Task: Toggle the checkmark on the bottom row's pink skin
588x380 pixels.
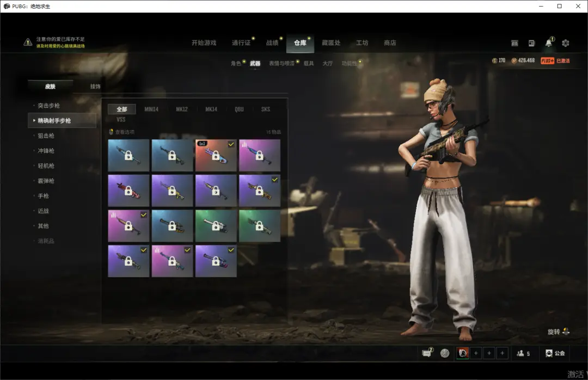Action: point(187,250)
